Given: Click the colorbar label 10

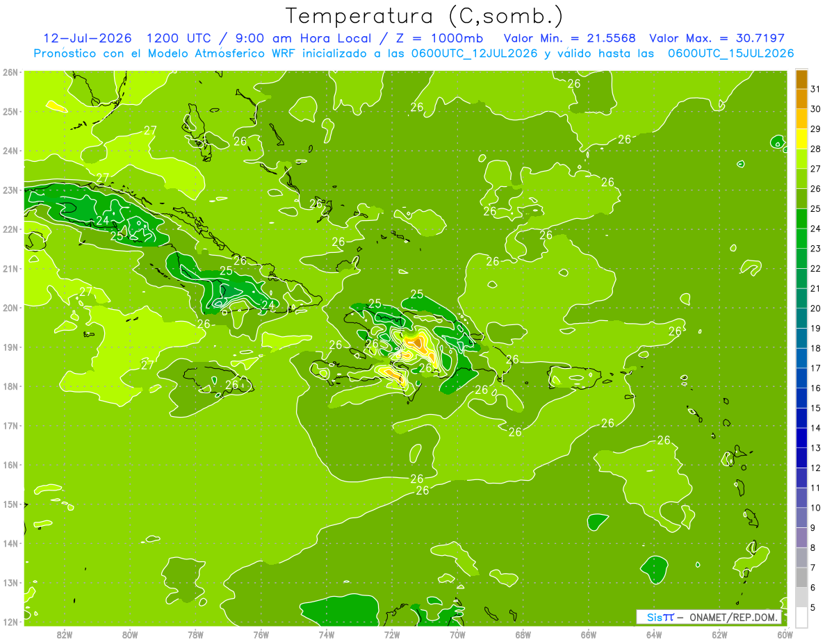Looking at the screenshot, I should (x=816, y=508).
